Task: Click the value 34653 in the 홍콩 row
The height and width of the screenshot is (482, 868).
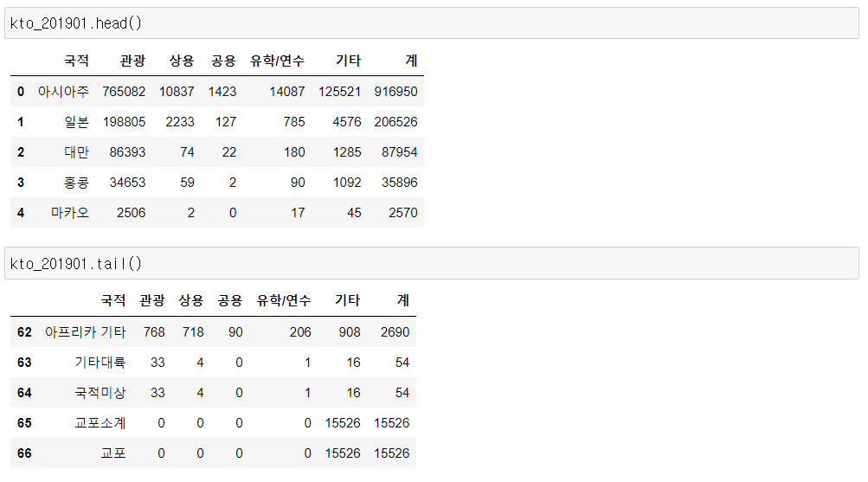Action: [x=127, y=183]
